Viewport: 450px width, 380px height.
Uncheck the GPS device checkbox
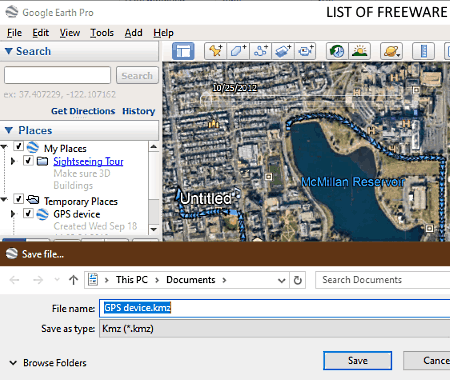click(28, 213)
